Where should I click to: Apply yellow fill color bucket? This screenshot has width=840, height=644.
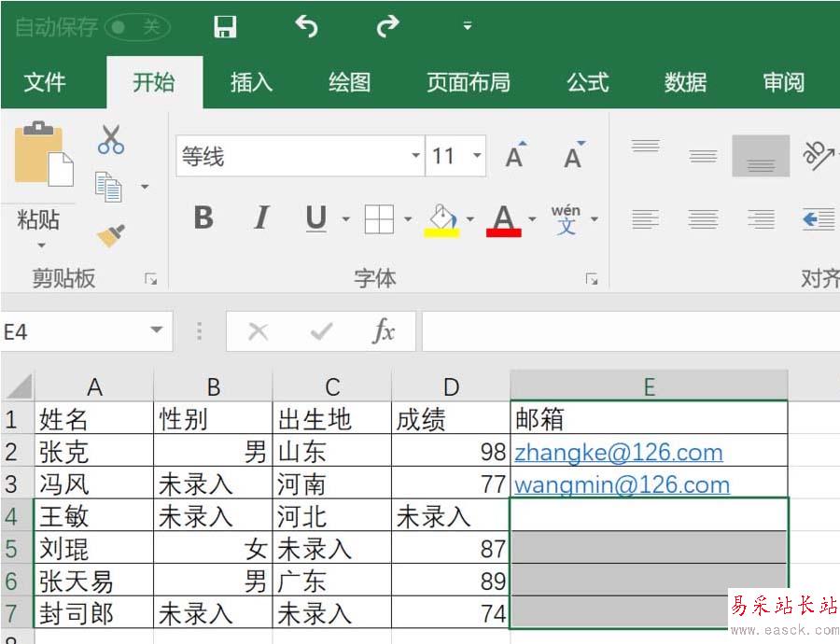441,220
